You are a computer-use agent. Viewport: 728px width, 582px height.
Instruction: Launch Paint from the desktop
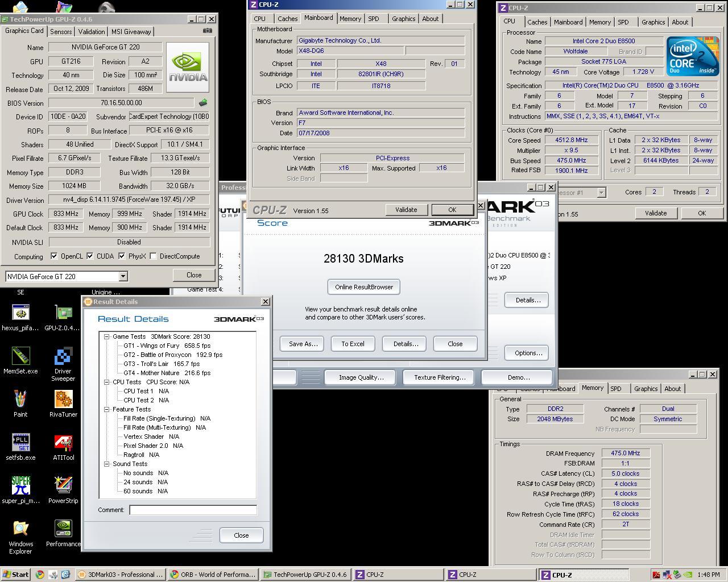(x=20, y=404)
